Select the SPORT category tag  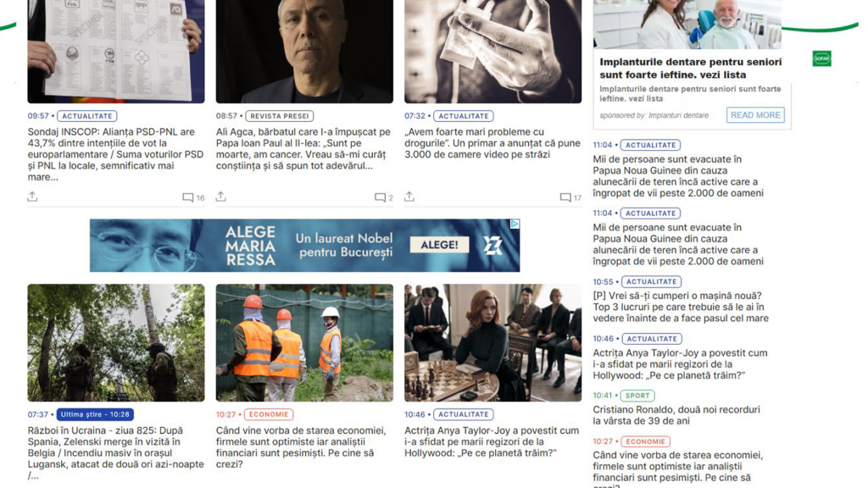click(x=637, y=396)
